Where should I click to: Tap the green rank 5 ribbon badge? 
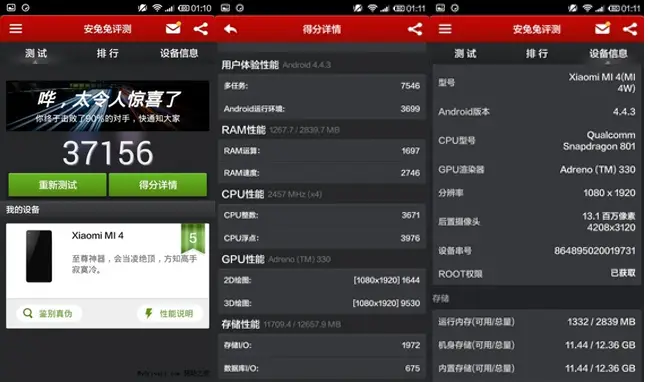pos(193,238)
